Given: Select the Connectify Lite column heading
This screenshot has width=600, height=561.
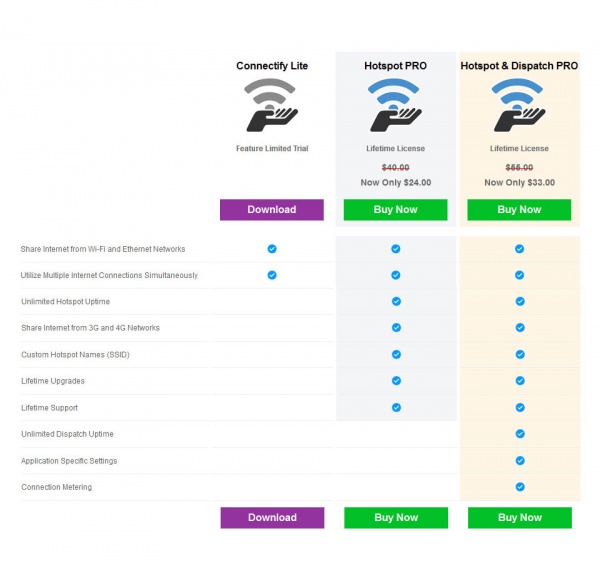Looking at the screenshot, I should pyautogui.click(x=272, y=66).
